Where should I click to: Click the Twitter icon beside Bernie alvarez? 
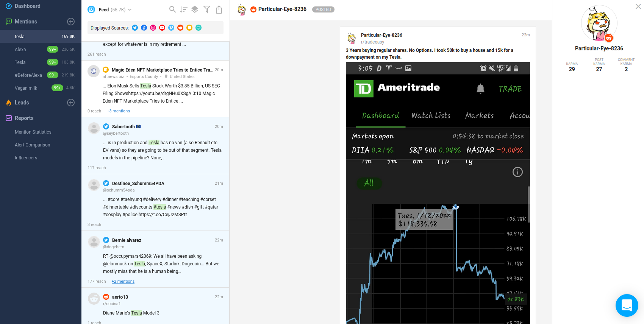pos(106,240)
